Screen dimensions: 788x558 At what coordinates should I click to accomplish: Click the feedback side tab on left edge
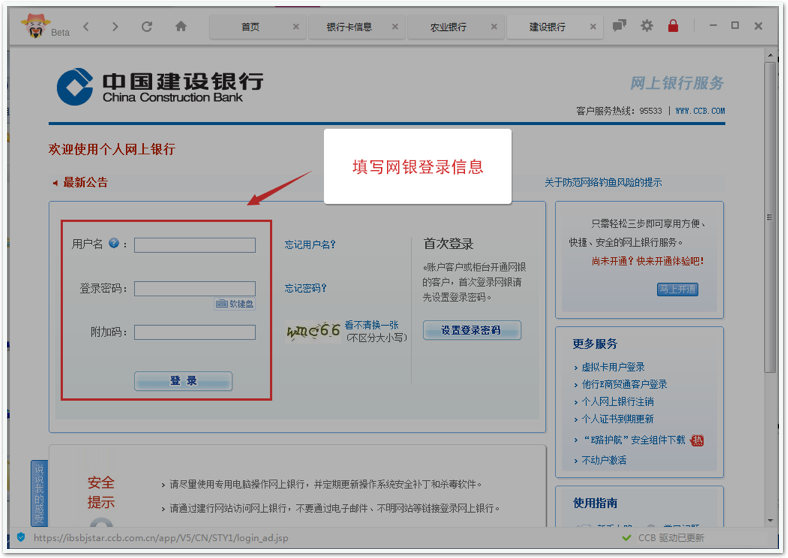[x=39, y=493]
